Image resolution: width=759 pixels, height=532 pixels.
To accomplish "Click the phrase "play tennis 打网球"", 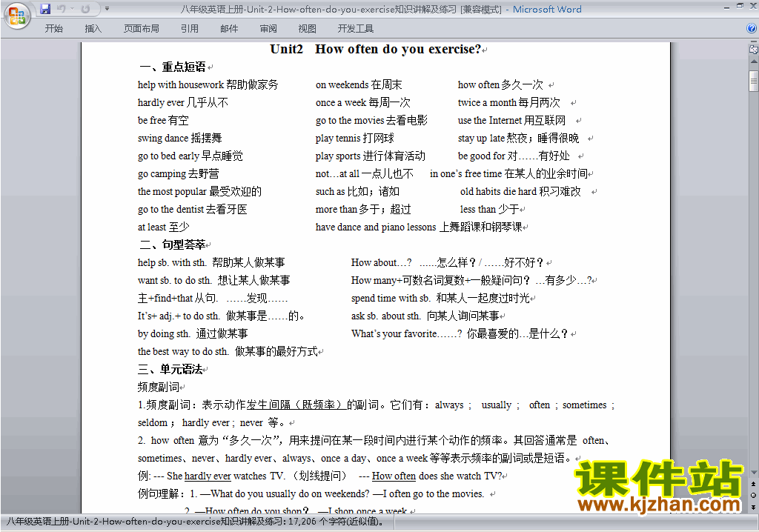I will pyautogui.click(x=355, y=138).
